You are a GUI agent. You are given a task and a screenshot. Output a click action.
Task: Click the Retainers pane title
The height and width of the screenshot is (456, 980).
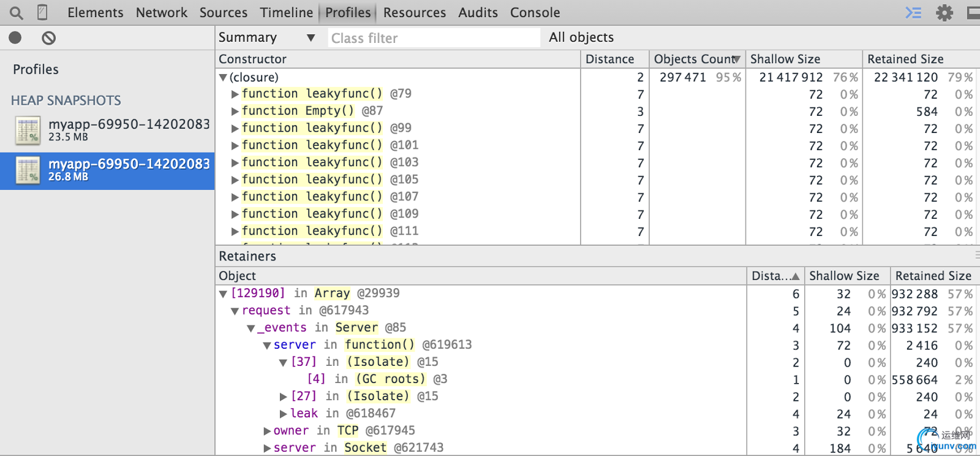(x=247, y=256)
